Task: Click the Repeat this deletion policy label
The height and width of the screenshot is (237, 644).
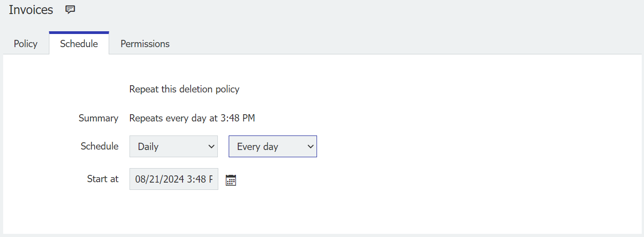Action: [x=184, y=89]
